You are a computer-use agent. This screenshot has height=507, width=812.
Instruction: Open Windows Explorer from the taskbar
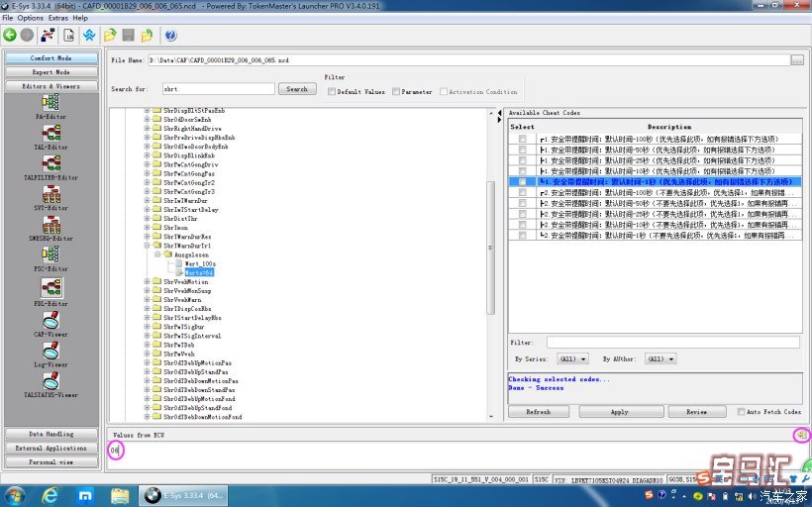[119, 496]
